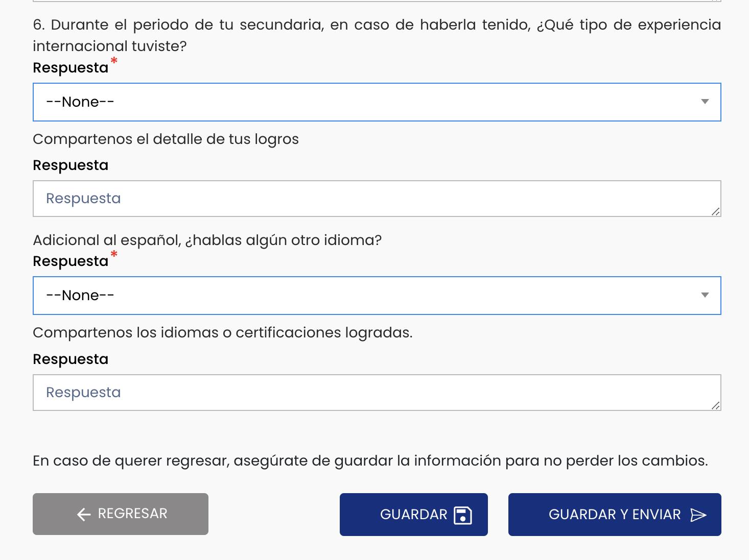This screenshot has height=560, width=749.
Task: Click the left arrow icon beside REGRESAR
Action: pos(84,515)
